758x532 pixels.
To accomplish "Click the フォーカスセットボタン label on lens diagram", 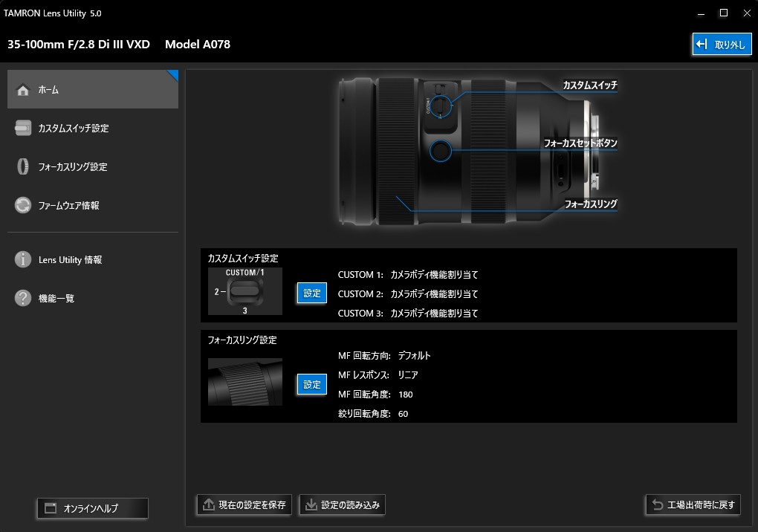I will pyautogui.click(x=580, y=143).
